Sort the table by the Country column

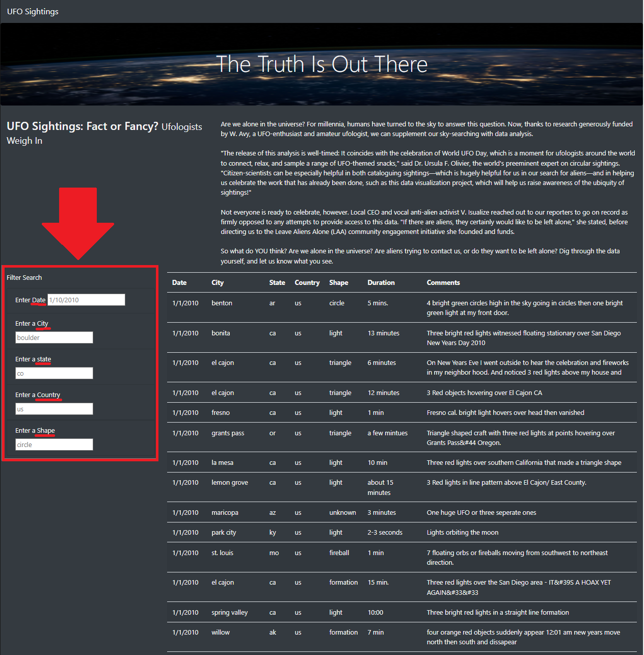tap(307, 282)
